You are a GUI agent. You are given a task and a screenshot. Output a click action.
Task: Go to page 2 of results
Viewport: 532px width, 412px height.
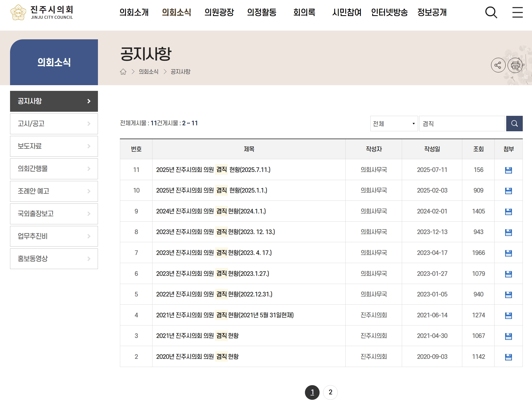(330, 392)
